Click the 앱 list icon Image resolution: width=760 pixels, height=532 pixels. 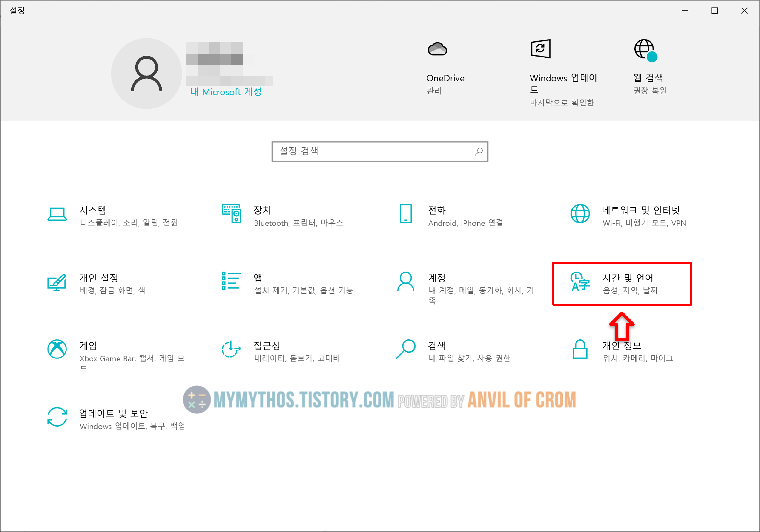[x=231, y=281]
